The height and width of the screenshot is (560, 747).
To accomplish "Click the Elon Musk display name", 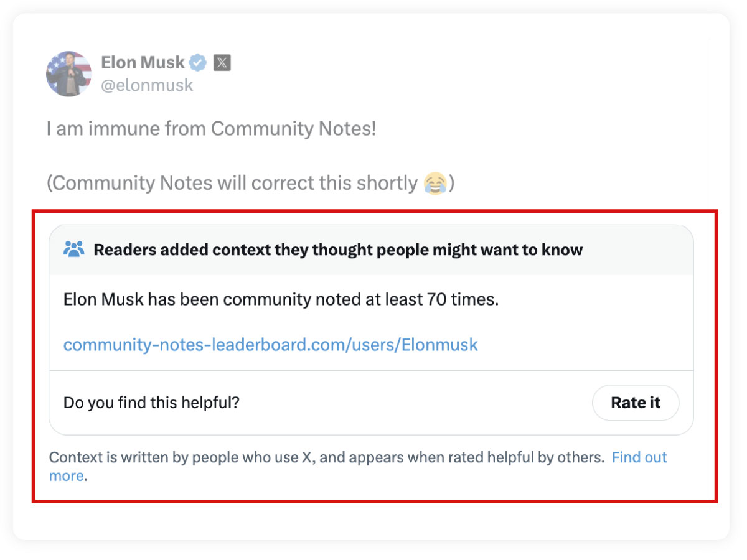I will pos(143,62).
